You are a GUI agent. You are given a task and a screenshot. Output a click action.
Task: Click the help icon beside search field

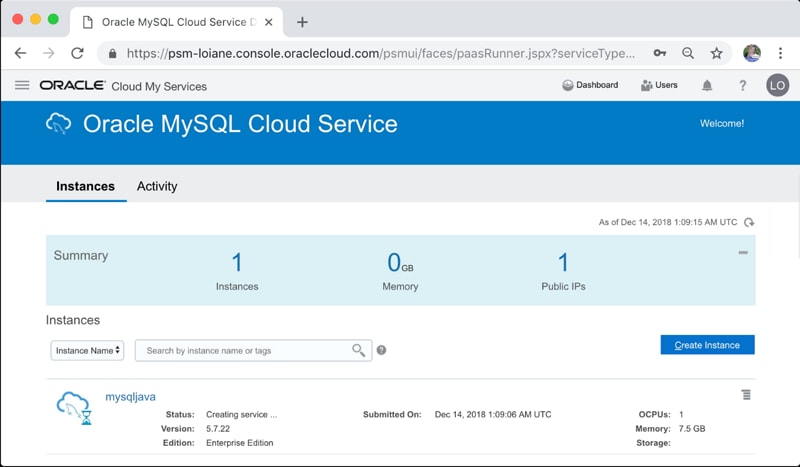point(381,351)
